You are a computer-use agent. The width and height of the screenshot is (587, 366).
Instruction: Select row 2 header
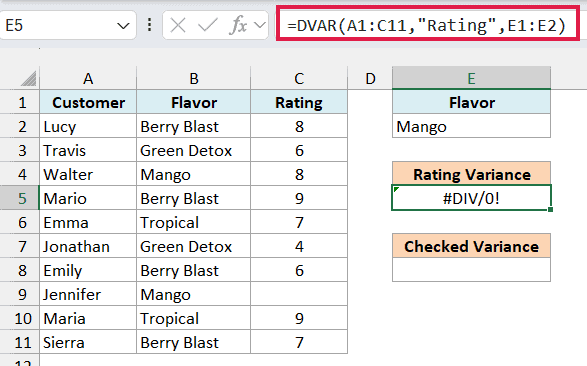[x=19, y=126]
